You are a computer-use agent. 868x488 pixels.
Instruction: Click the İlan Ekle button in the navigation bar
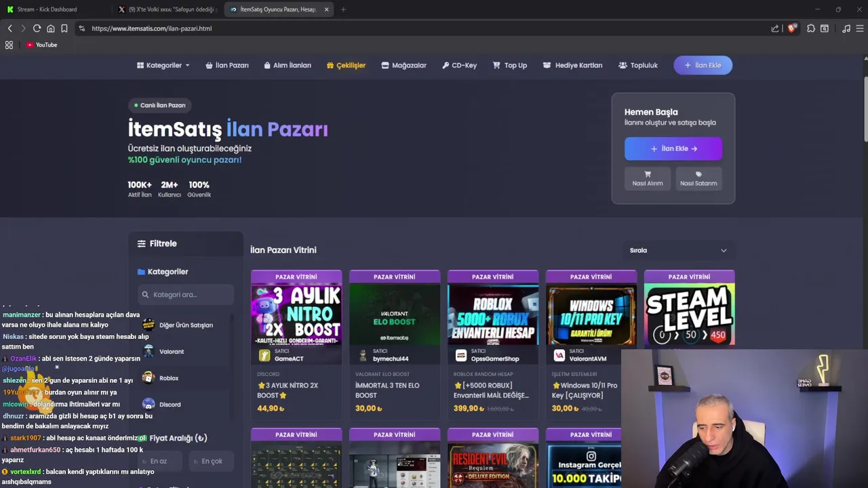pos(703,65)
